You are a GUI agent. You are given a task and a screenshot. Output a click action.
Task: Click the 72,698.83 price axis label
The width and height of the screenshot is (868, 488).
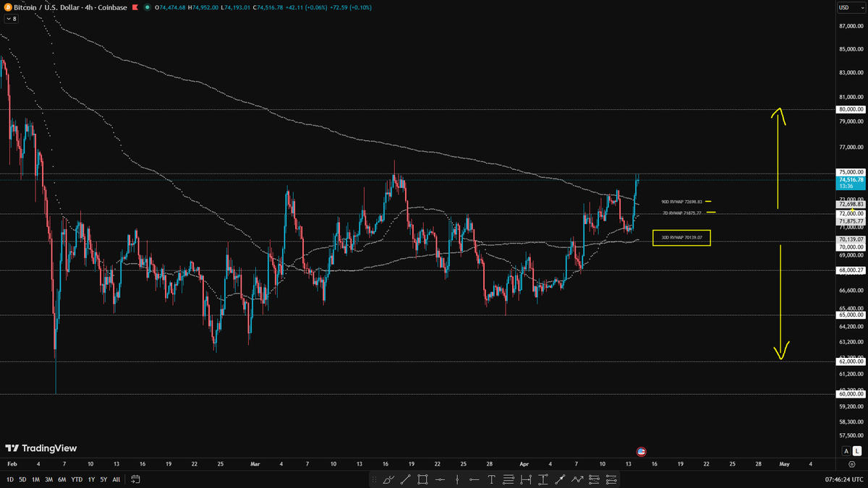[x=851, y=204]
